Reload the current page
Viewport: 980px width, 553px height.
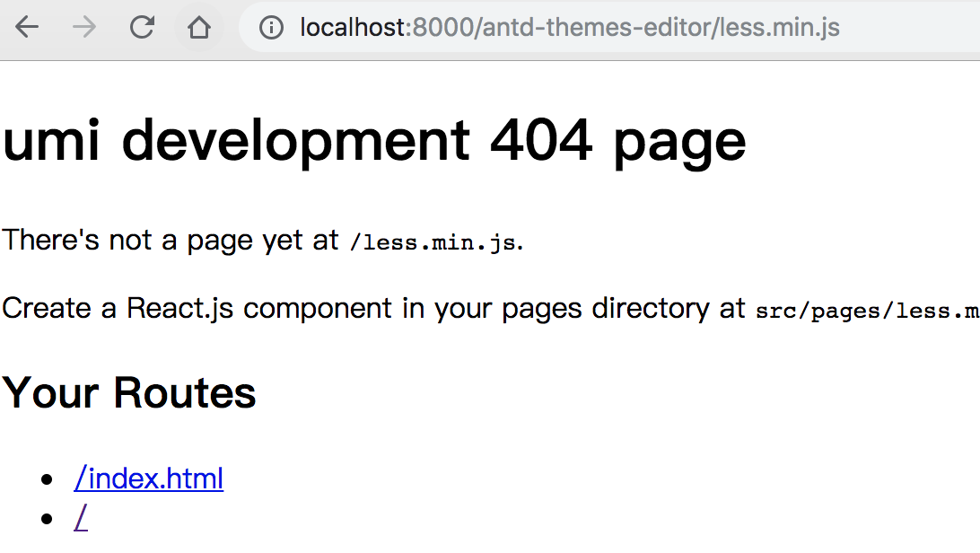click(142, 28)
